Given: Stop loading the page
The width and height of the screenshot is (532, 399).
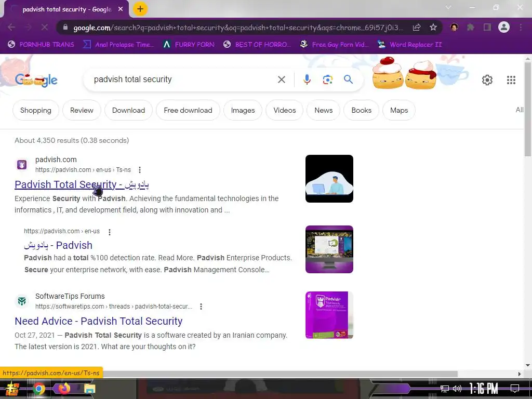Looking at the screenshot, I should pyautogui.click(x=45, y=27).
